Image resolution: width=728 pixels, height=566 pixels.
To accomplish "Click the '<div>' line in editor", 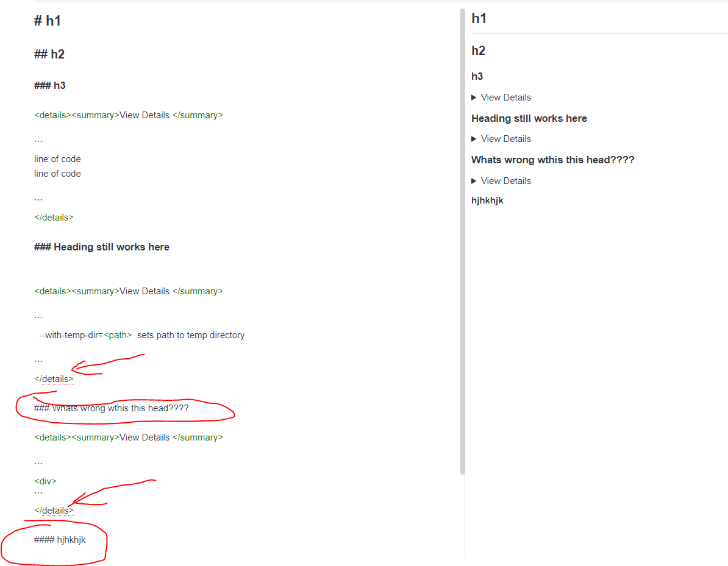I will pyautogui.click(x=45, y=481).
